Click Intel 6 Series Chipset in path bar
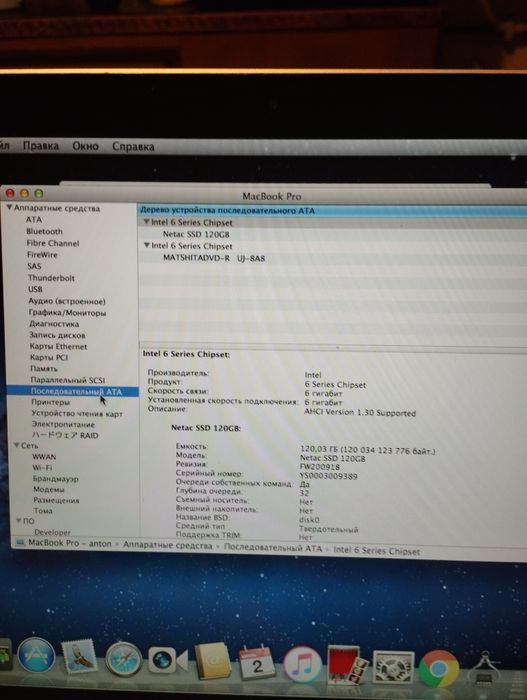The image size is (527, 700). pos(376,550)
